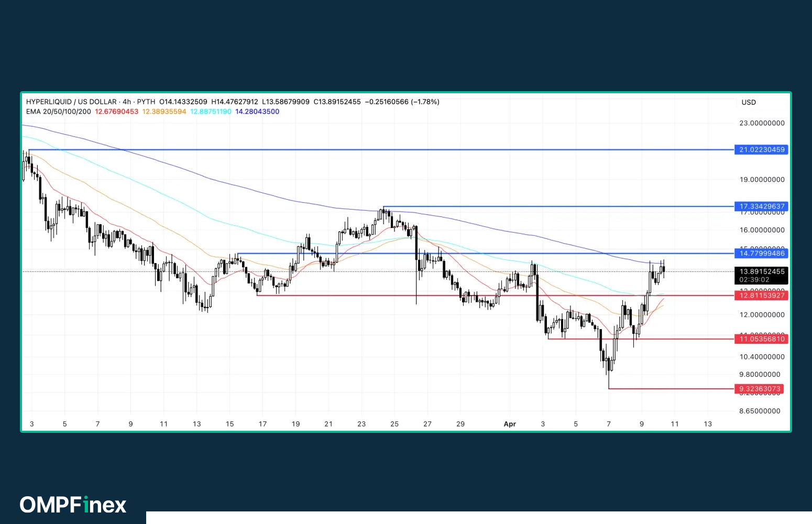The height and width of the screenshot is (524, 812).
Task: Click the OMPFinex logo
Action: coord(73,505)
